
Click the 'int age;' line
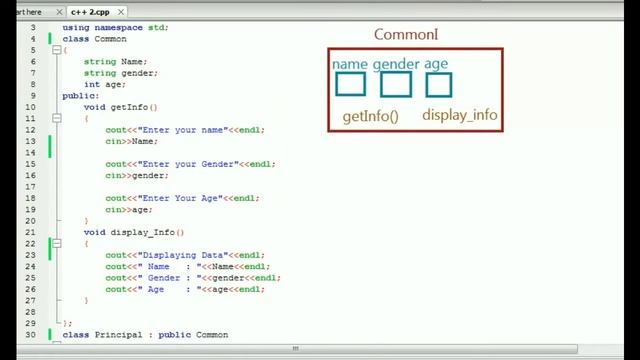[104, 84]
